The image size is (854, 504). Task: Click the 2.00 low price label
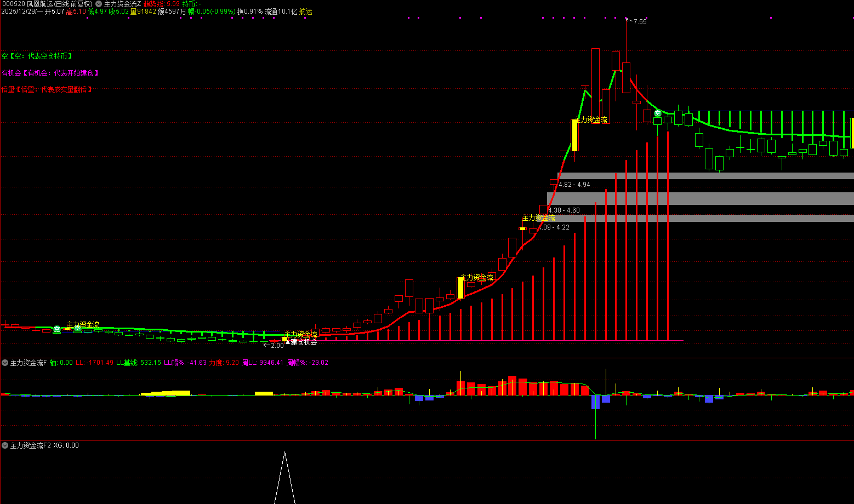(277, 346)
